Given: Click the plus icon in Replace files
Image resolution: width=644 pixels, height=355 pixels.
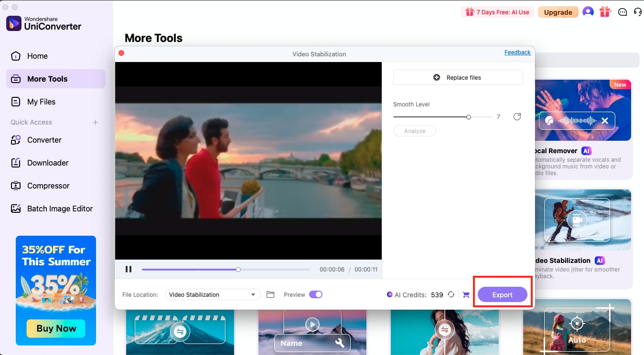Looking at the screenshot, I should pyautogui.click(x=437, y=77).
